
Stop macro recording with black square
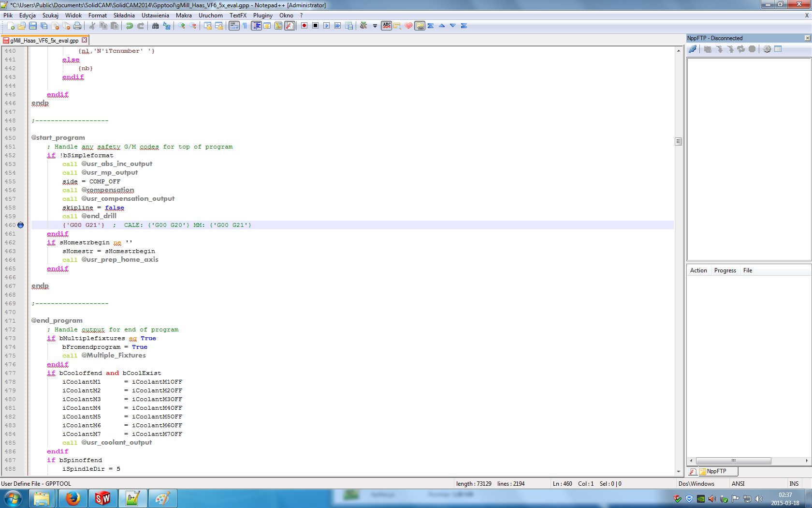[x=316, y=26]
